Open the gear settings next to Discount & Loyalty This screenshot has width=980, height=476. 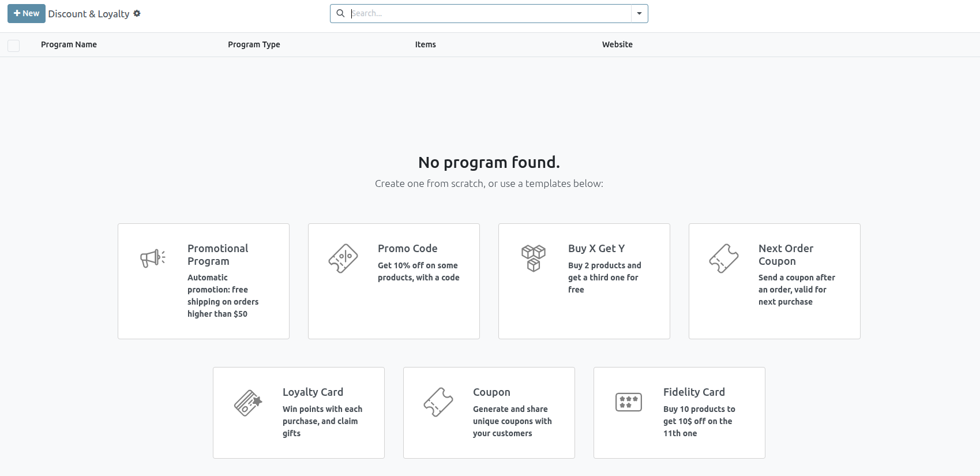tap(137, 13)
